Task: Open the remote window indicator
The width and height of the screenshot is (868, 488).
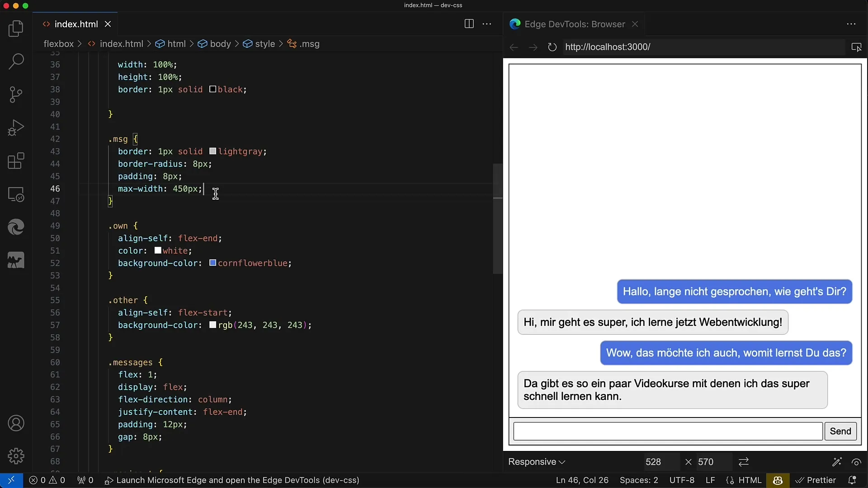Action: 11,480
